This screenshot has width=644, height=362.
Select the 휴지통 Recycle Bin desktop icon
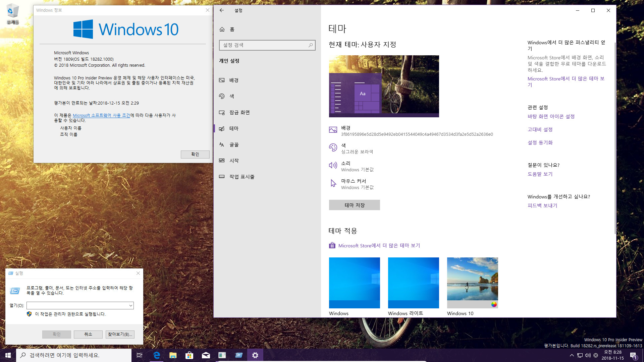point(13,14)
